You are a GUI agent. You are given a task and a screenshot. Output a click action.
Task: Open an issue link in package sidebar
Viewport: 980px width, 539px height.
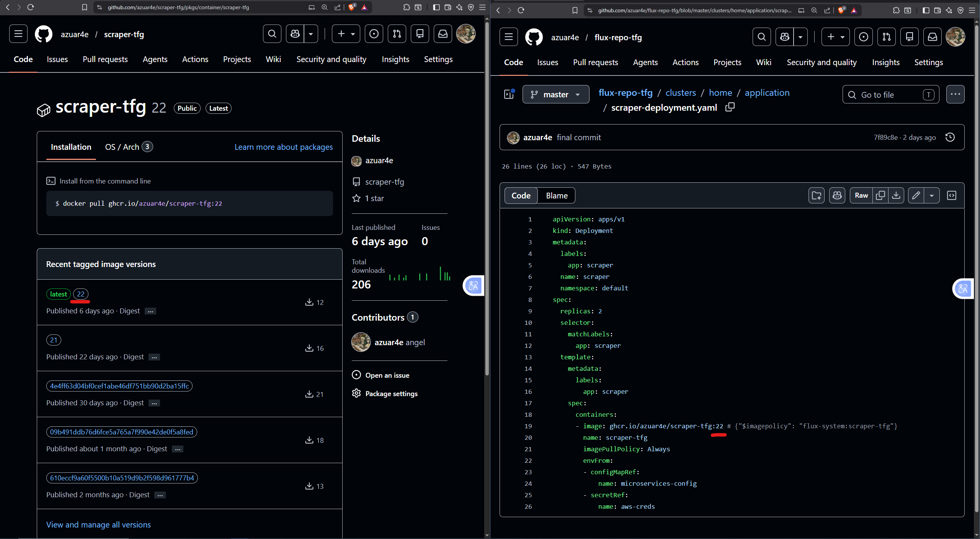pyautogui.click(x=381, y=375)
